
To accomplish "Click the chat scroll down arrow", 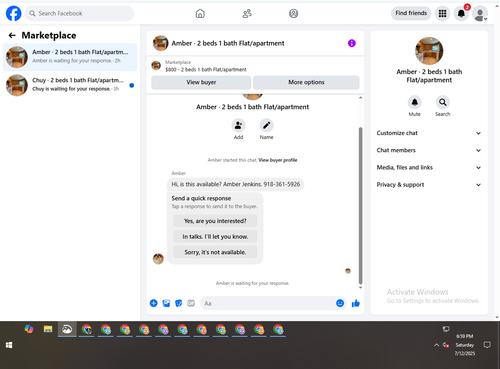I will [360, 287].
